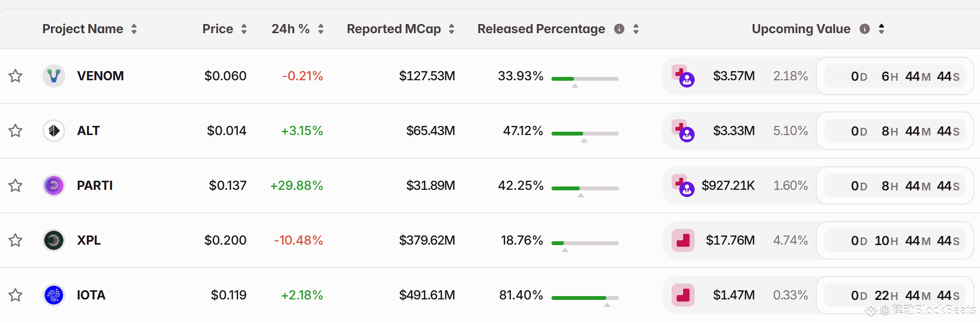
Task: Open the ALT project name link
Action: pos(88,131)
